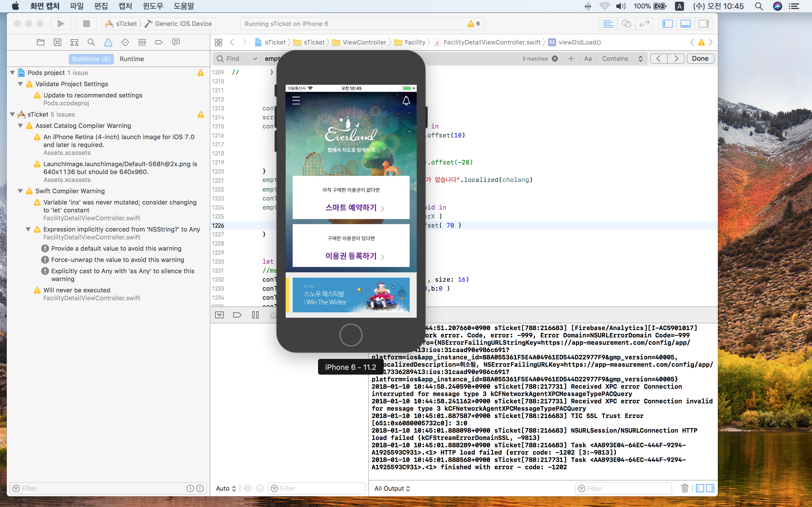Screen dimensions: 812x507
Task: Open the hamburger menu in simulator app
Action: click(x=296, y=101)
